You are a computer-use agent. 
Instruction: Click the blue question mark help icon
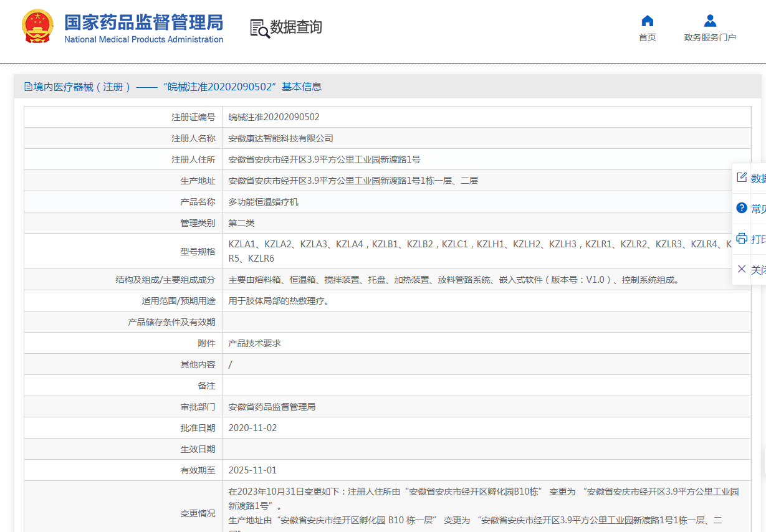[x=742, y=208]
